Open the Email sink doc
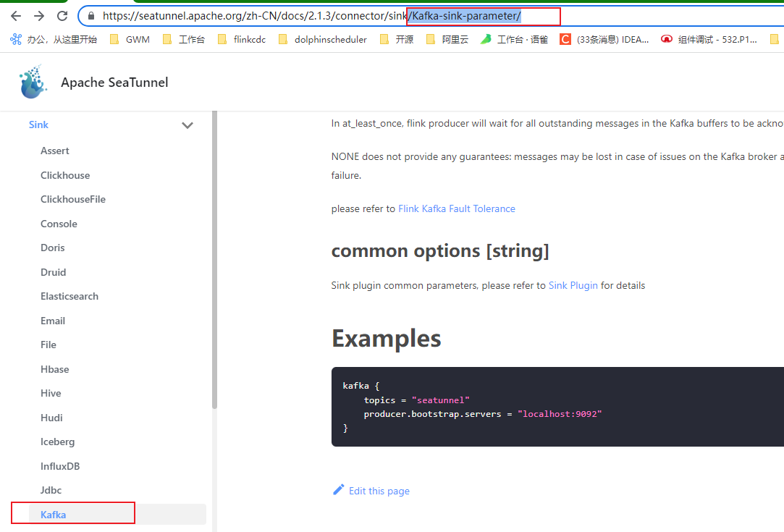Screen dimensions: 784x532 point(53,321)
